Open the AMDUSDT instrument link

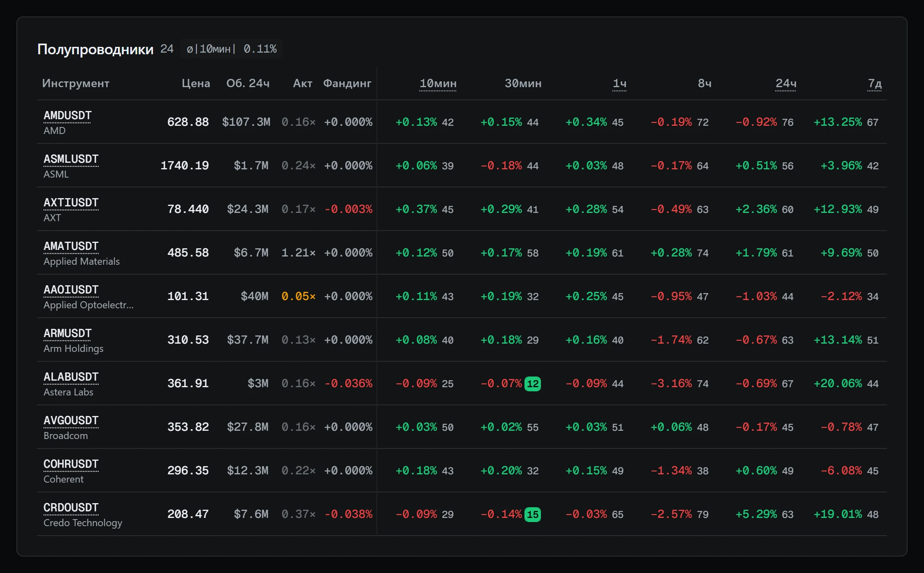pos(67,116)
